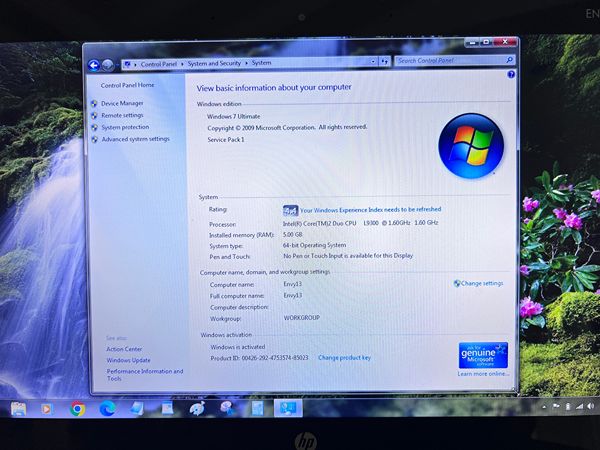
Task: Expand the arrow after System and Security
Action: pos(246,63)
